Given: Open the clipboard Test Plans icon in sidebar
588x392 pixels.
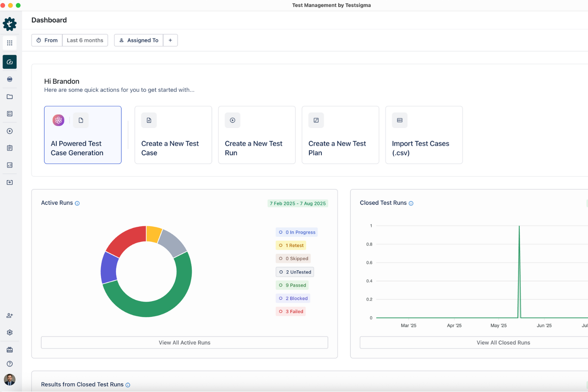Looking at the screenshot, I should [10, 148].
